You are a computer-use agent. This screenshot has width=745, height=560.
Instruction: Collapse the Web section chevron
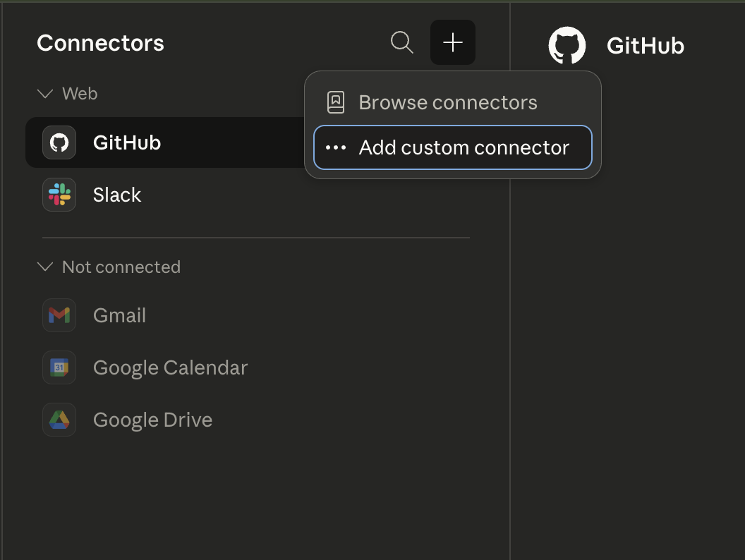[x=45, y=94]
